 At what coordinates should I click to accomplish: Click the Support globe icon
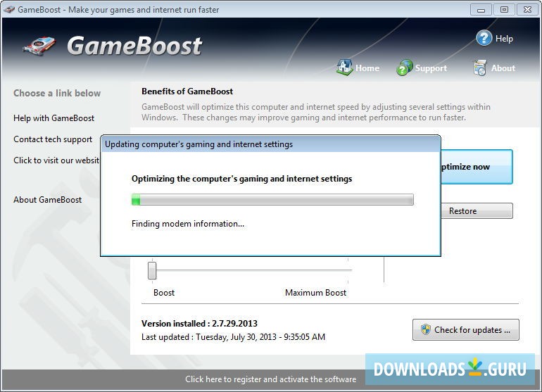pyautogui.click(x=404, y=68)
